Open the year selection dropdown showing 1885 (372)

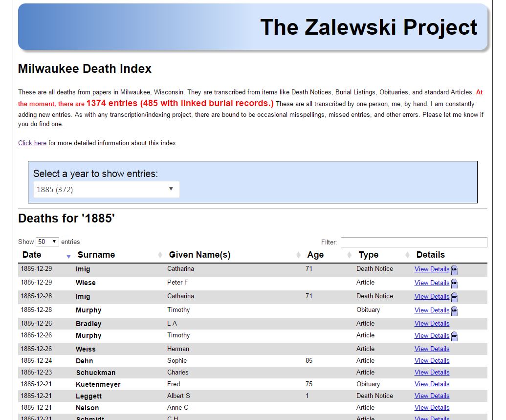[x=106, y=190]
